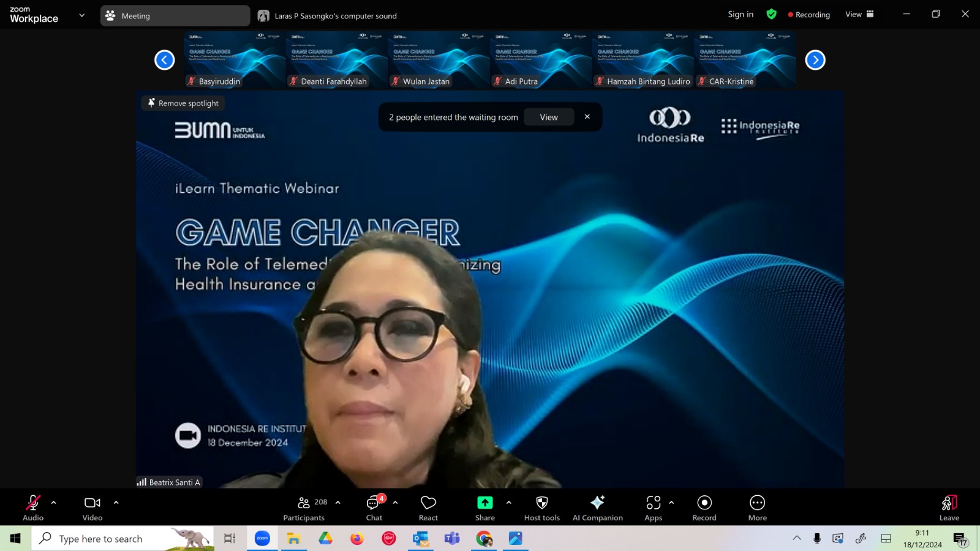Open the Windows Start menu

15,539
